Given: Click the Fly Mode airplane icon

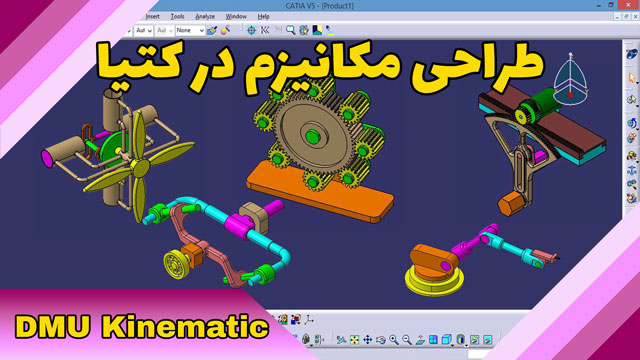Looking at the screenshot, I should pos(341,340).
